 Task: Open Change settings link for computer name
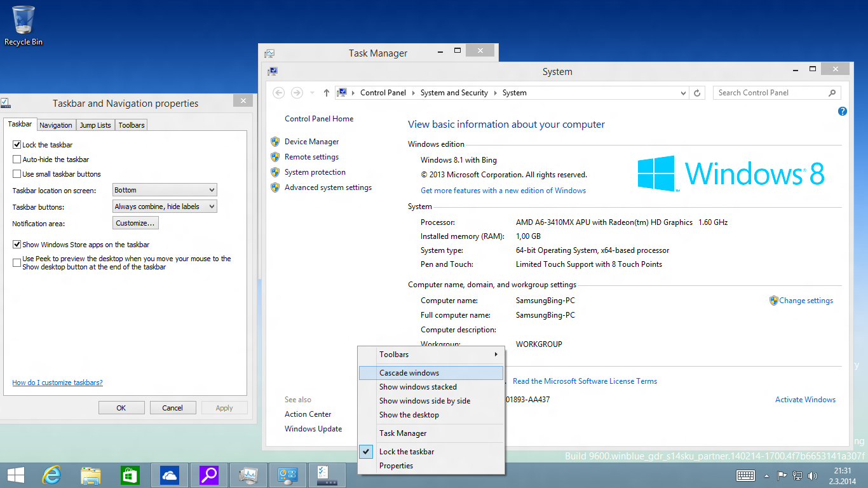(x=806, y=301)
